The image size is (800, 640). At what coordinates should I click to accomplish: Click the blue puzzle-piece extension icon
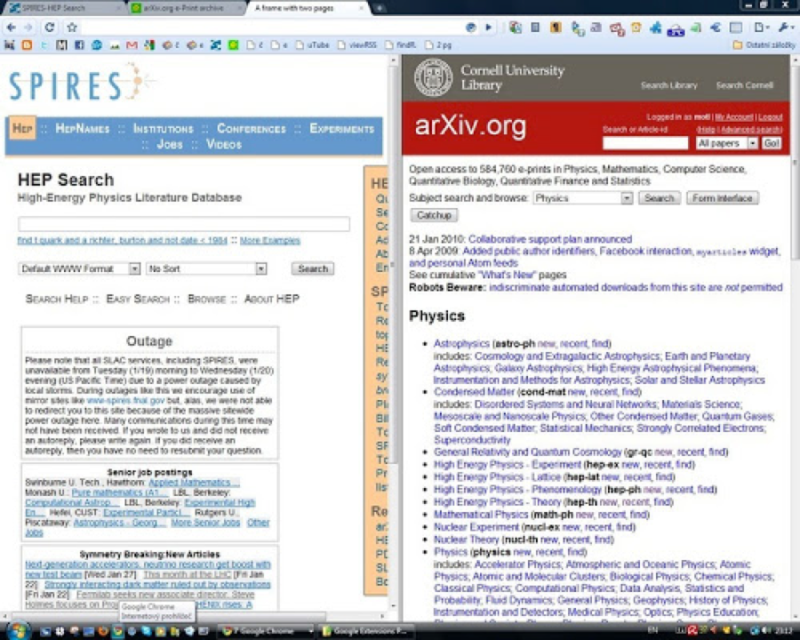655,28
